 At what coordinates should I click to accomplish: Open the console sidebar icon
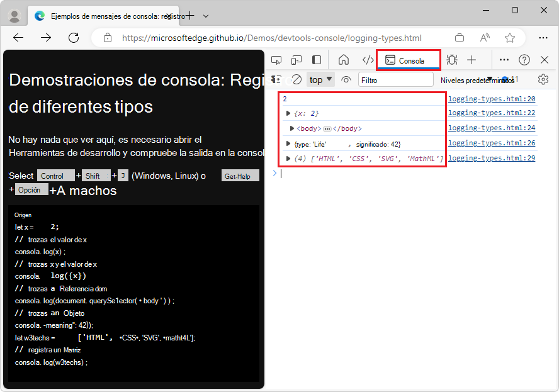(275, 79)
